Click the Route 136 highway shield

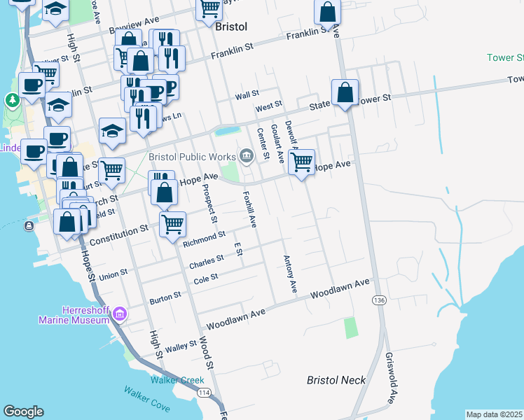click(379, 300)
